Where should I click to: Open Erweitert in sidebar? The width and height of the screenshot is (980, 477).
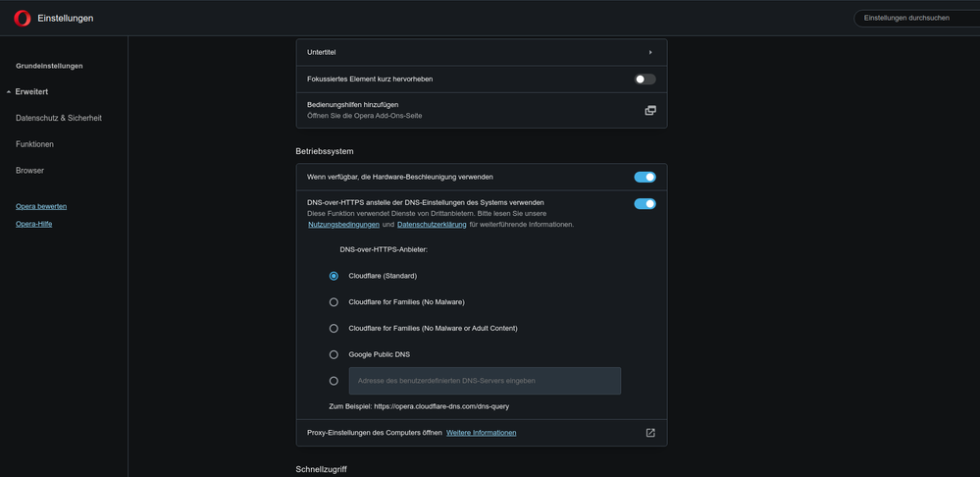click(x=31, y=92)
